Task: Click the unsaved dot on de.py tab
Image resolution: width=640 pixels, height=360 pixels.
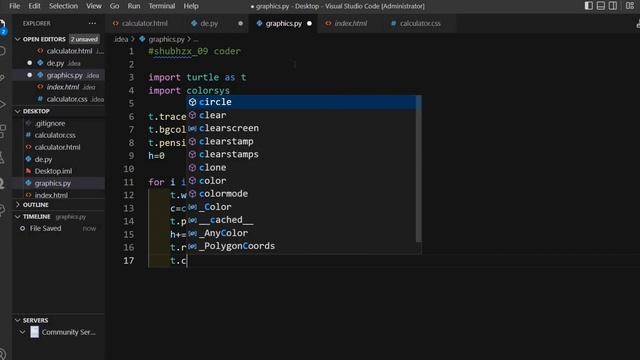Action: point(240,24)
